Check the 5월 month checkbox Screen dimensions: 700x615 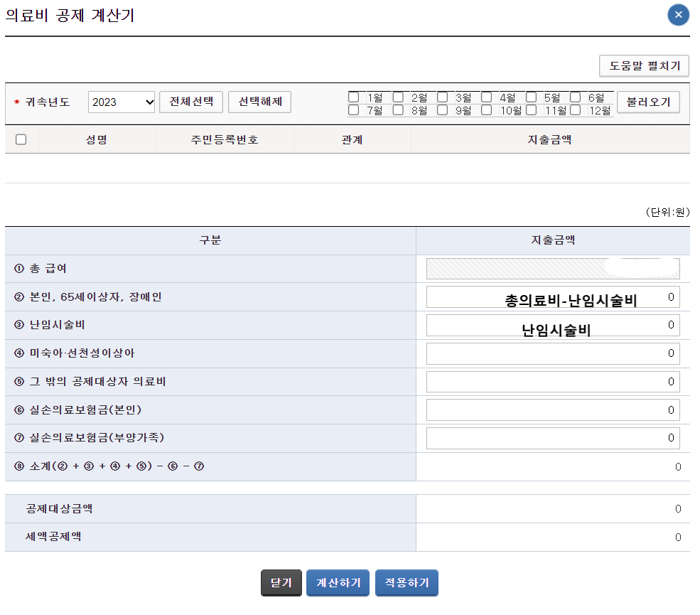(x=532, y=96)
